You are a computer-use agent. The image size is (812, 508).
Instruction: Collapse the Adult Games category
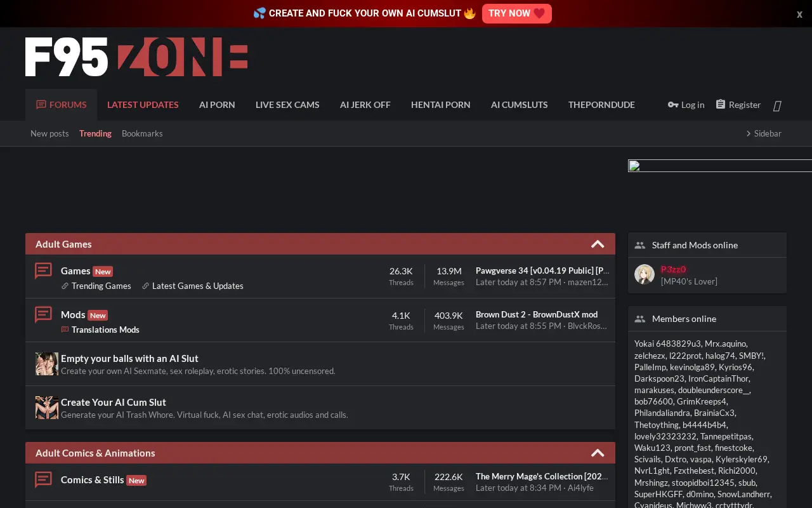tap(598, 244)
